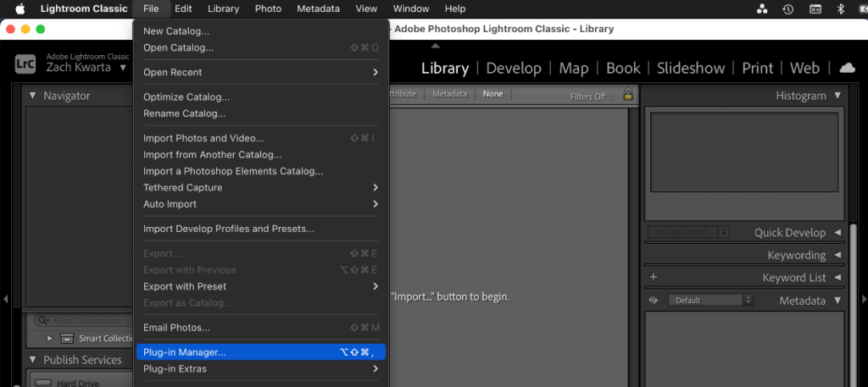Select the None library filter
The width and height of the screenshot is (868, 387).
492,94
